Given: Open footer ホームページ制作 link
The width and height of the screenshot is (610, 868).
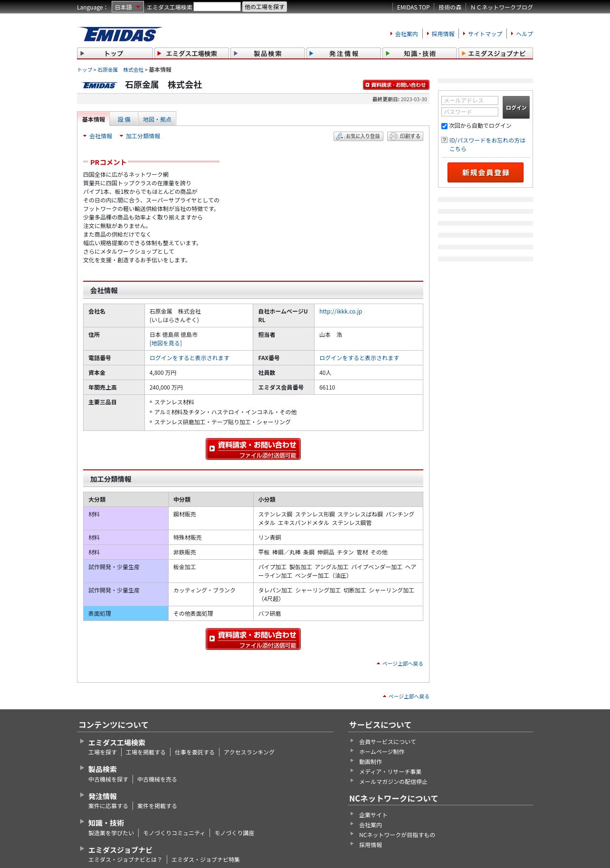Looking at the screenshot, I should point(381,752).
